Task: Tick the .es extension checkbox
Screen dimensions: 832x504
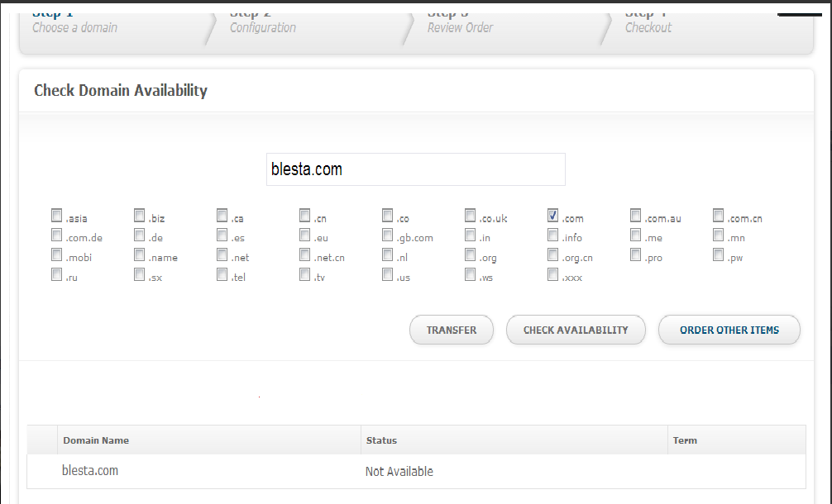Action: 222,235
